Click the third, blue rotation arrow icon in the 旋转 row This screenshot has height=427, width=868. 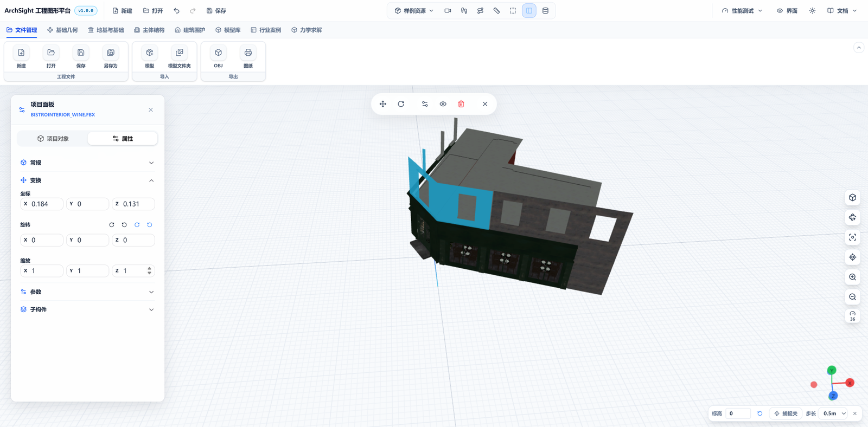pyautogui.click(x=137, y=225)
